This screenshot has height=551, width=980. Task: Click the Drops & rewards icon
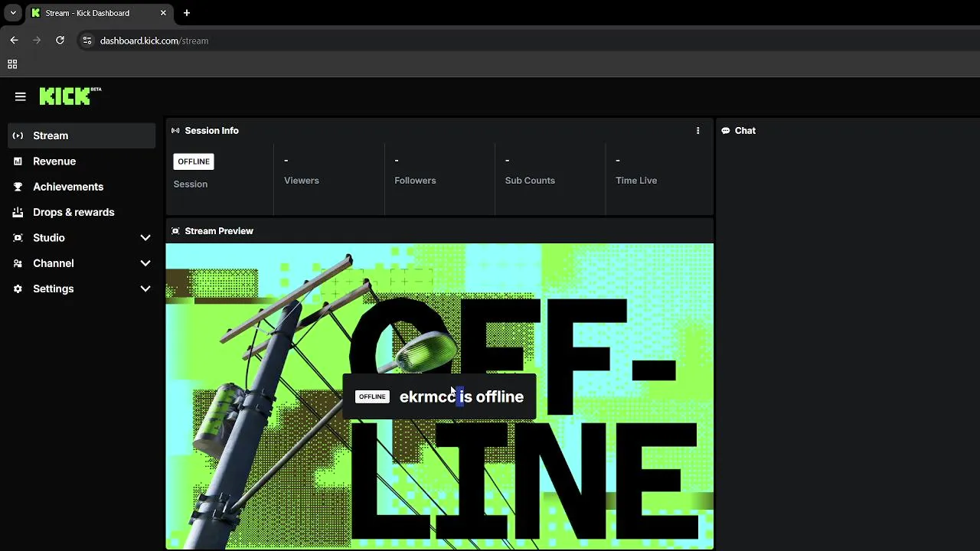pyautogui.click(x=18, y=212)
